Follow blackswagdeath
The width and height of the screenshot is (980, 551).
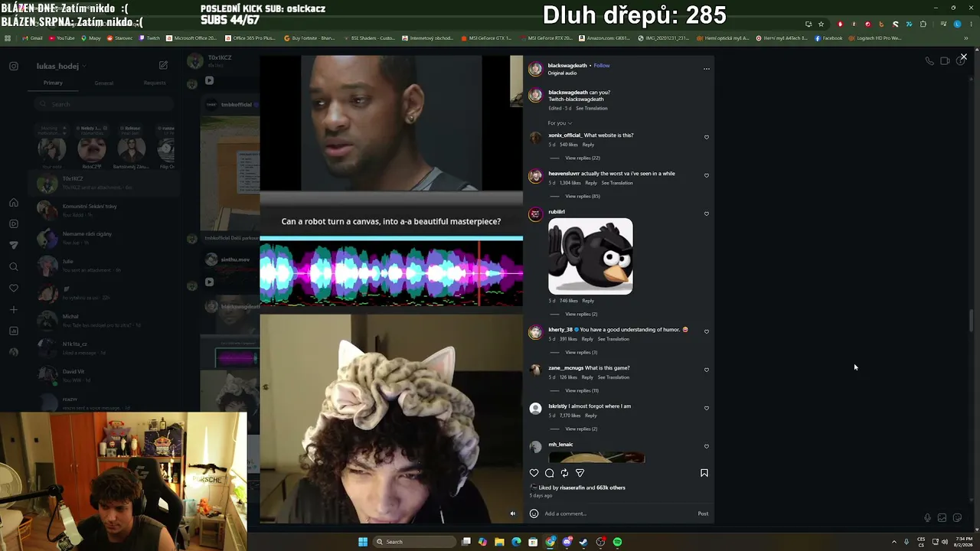point(602,66)
